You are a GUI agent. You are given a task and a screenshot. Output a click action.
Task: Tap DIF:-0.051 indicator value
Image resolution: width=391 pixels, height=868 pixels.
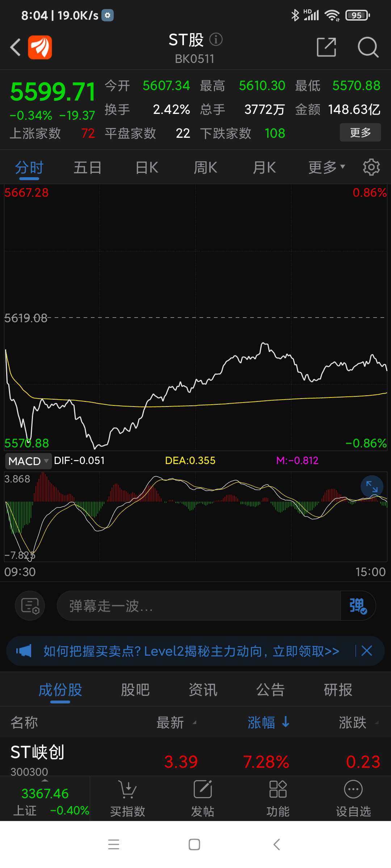79,460
